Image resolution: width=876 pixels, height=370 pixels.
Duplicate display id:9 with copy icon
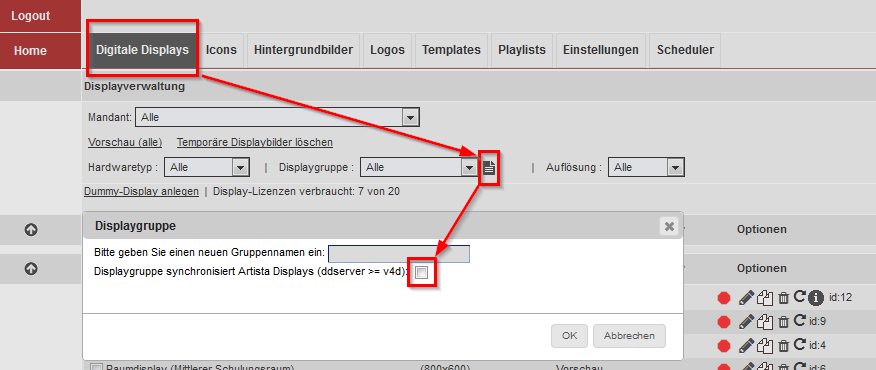(765, 321)
